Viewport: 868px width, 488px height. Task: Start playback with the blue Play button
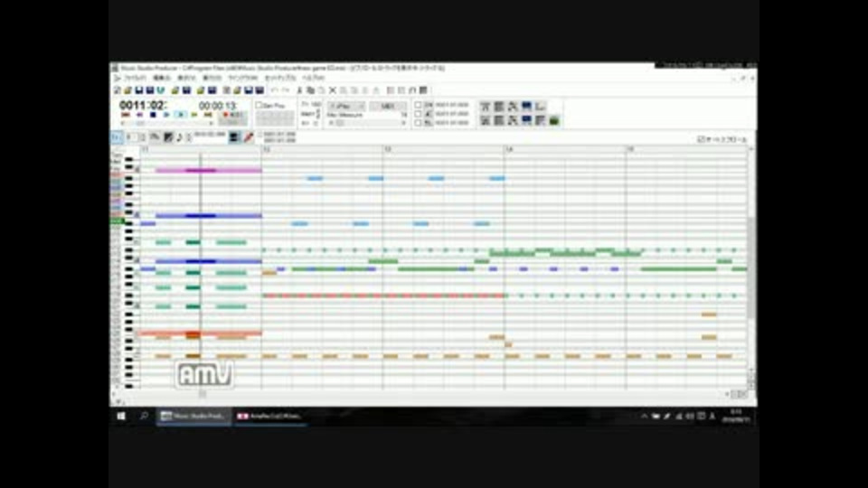tap(166, 115)
